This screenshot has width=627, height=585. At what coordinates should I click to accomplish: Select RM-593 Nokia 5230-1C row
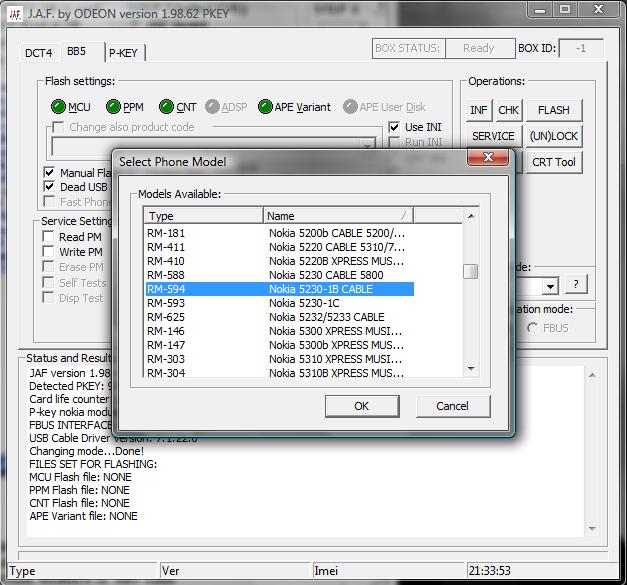(x=280, y=303)
